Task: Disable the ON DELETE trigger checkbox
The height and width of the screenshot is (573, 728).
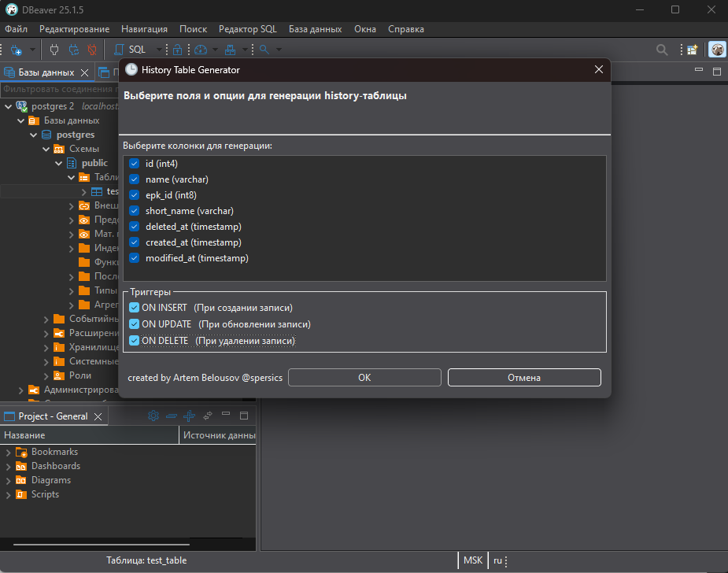Action: click(x=134, y=341)
